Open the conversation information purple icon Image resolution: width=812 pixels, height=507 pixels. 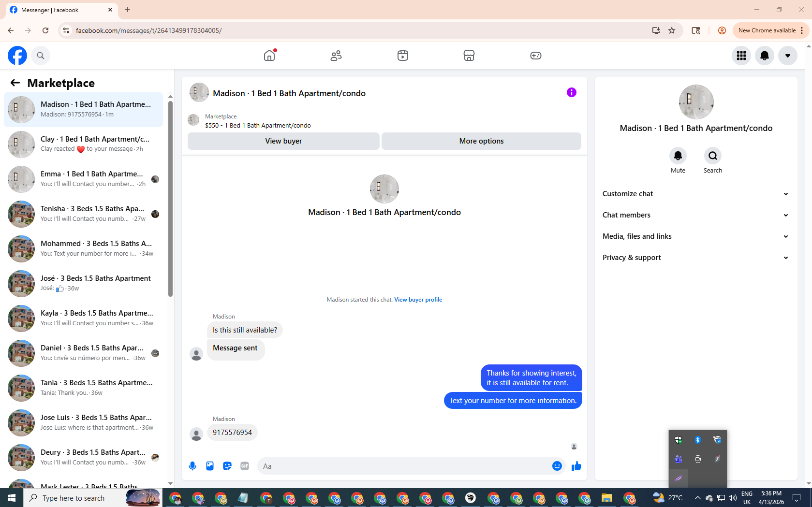click(x=572, y=92)
